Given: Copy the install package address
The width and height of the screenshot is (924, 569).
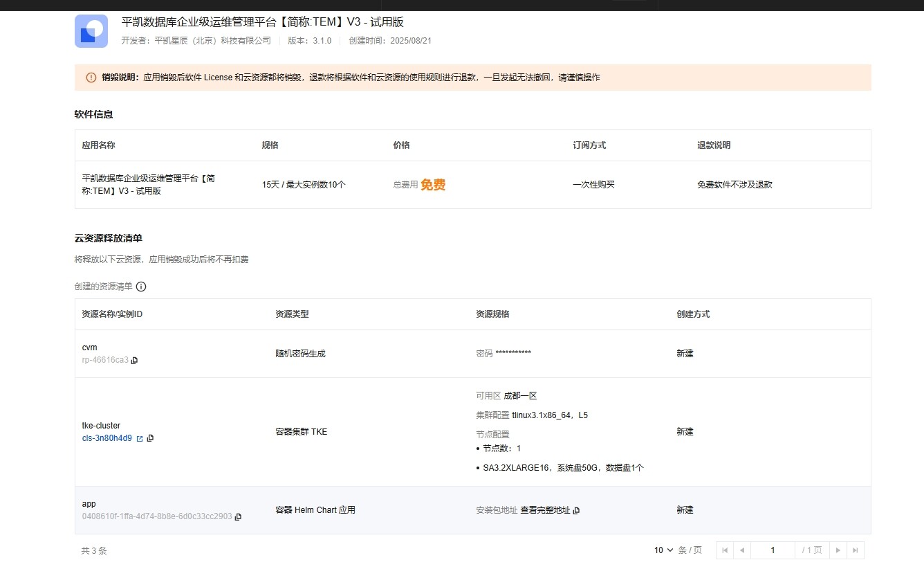Looking at the screenshot, I should [577, 511].
